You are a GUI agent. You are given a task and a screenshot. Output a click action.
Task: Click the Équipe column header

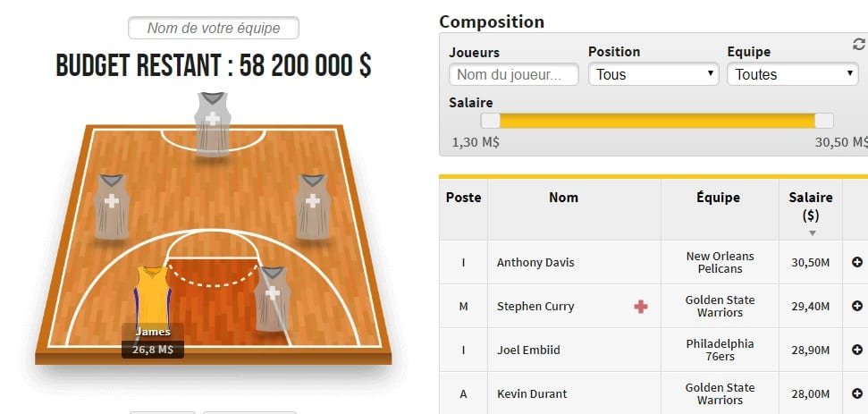pos(718,198)
